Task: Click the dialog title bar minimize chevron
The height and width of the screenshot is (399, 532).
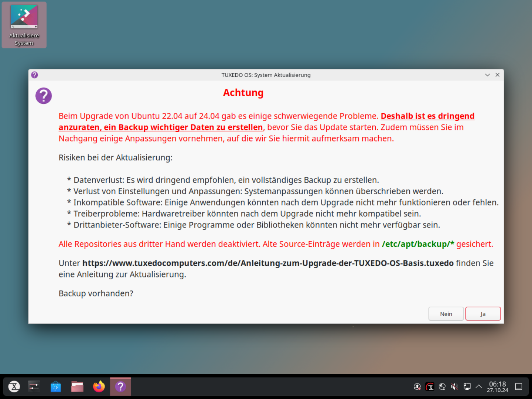Action: [487, 75]
